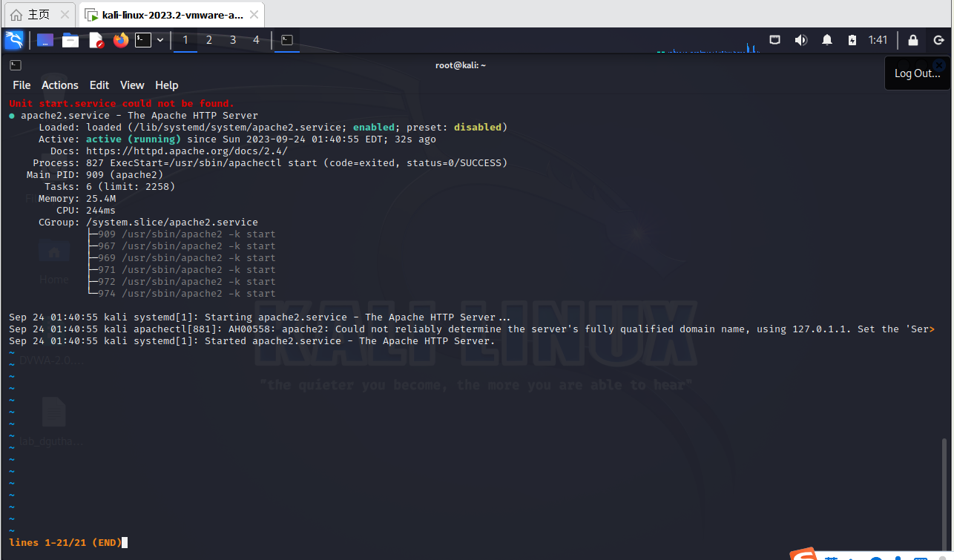Open the Help menu in terminal

click(x=167, y=85)
